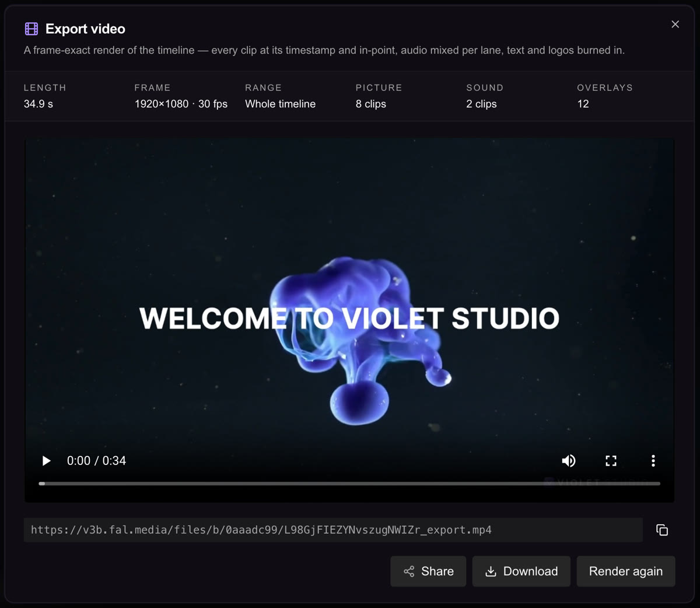The height and width of the screenshot is (608, 700).
Task: Click the 0:00 / 0:34 time display
Action: click(96, 461)
